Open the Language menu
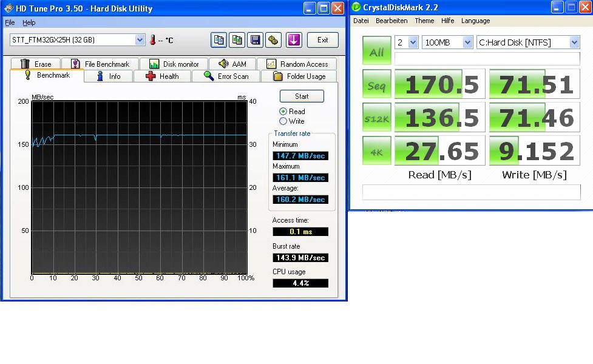Viewport: 593px width, 364px height. click(x=475, y=21)
